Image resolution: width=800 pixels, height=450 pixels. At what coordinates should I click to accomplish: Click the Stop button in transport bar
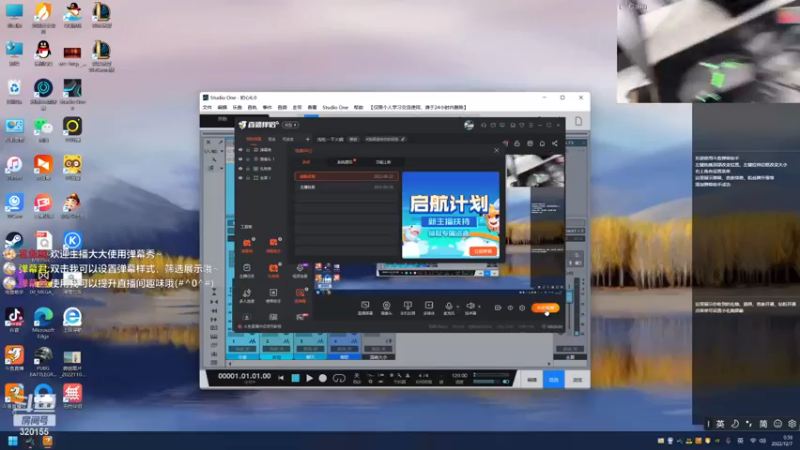click(x=295, y=379)
